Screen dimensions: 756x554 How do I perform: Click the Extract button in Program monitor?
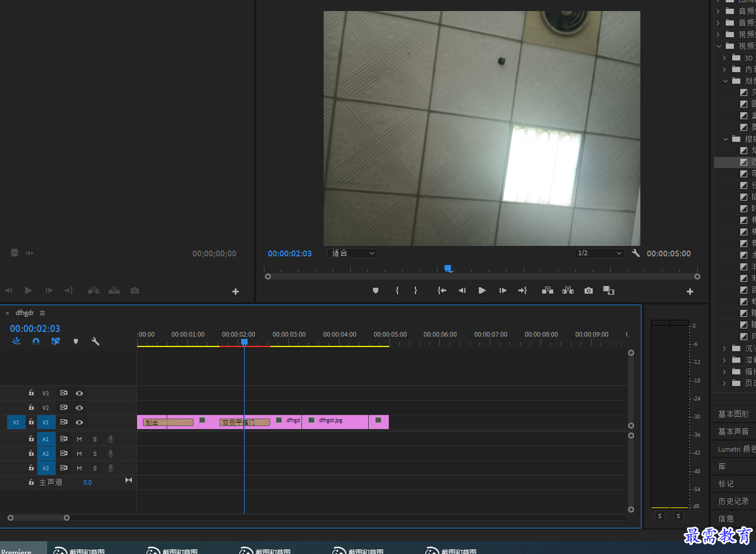coord(568,291)
